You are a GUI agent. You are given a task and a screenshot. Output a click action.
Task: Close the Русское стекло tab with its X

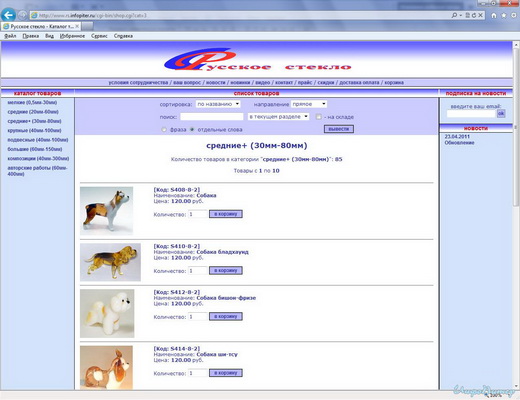77,26
